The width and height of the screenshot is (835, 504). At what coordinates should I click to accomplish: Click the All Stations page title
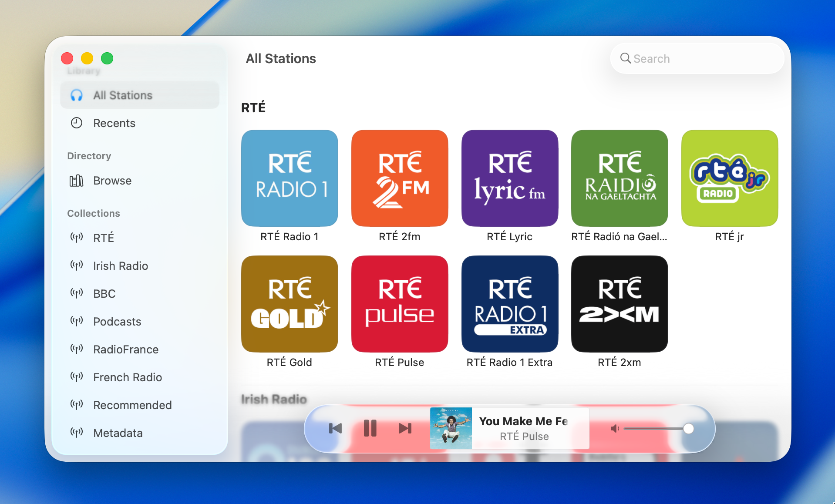(x=281, y=58)
